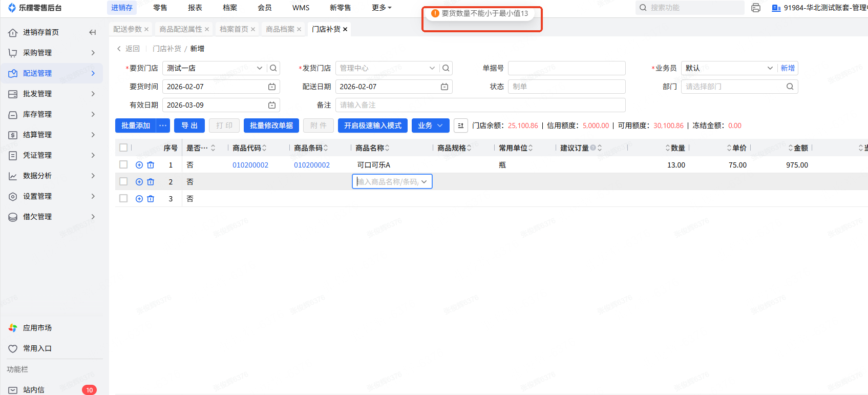Sort the table by 商品规格 column

point(469,148)
